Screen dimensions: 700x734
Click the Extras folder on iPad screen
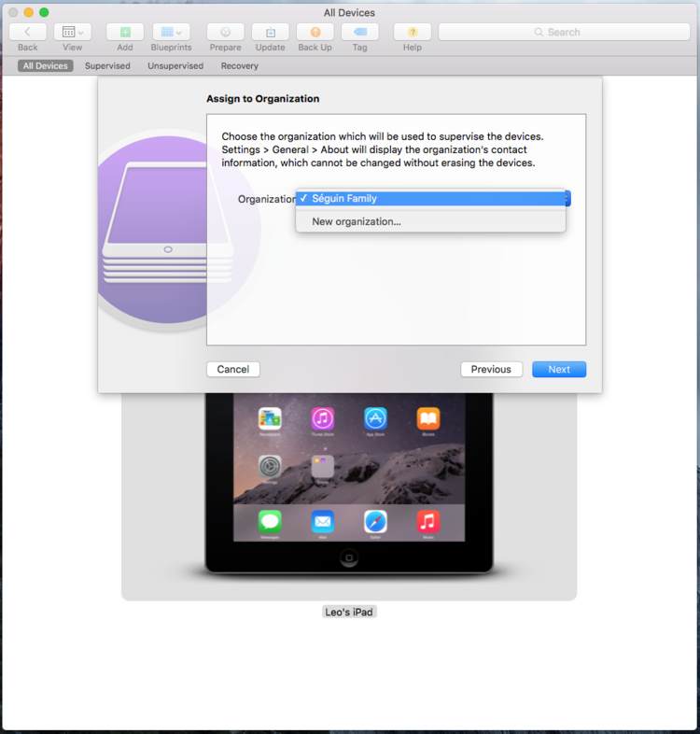(323, 467)
